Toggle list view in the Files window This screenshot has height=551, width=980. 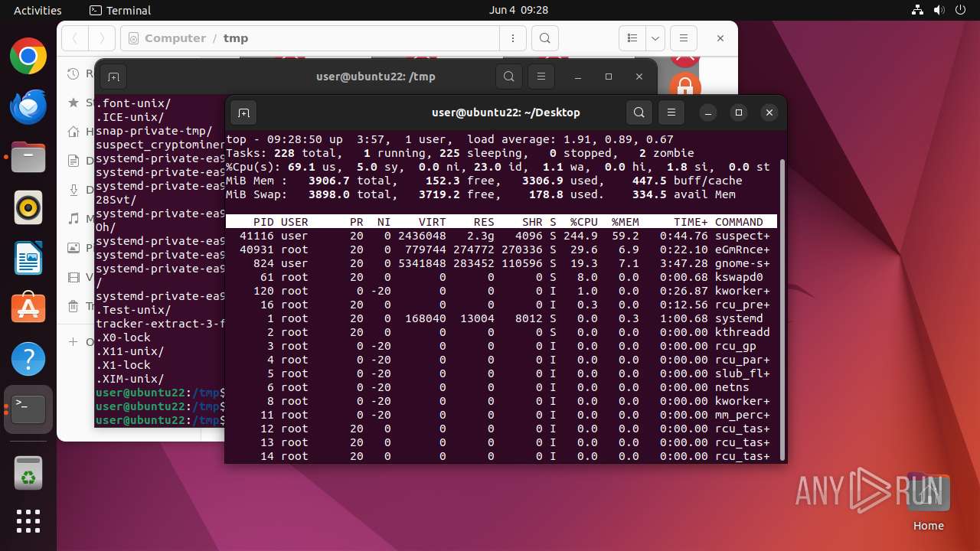coord(632,38)
